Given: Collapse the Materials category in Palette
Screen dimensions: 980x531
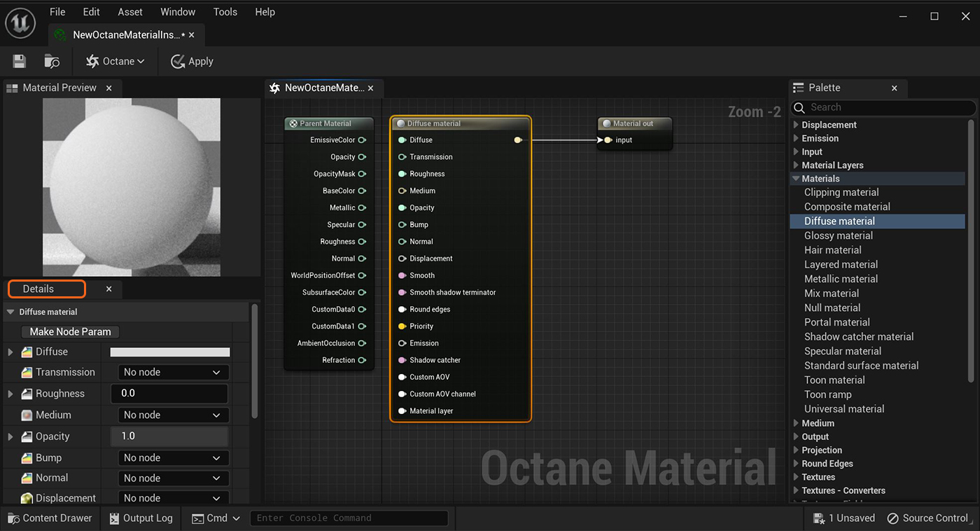Looking at the screenshot, I should 796,179.
